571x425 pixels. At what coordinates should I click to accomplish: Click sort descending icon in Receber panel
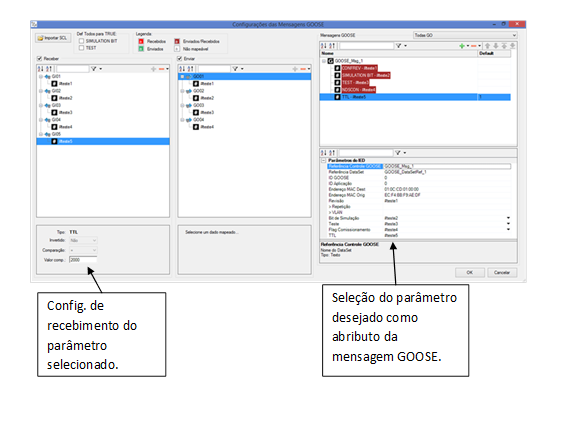[49, 68]
